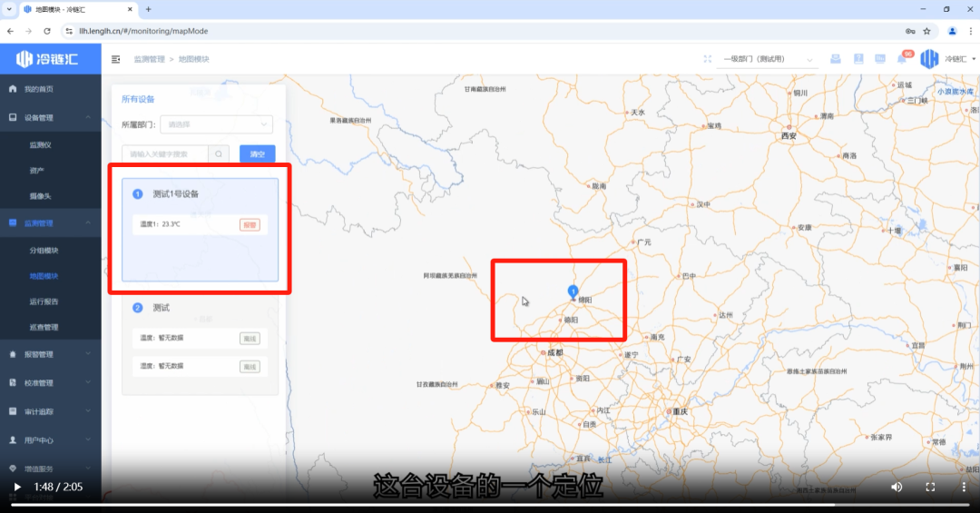
Task: Open the data screen chart icon in header
Action: click(879, 59)
